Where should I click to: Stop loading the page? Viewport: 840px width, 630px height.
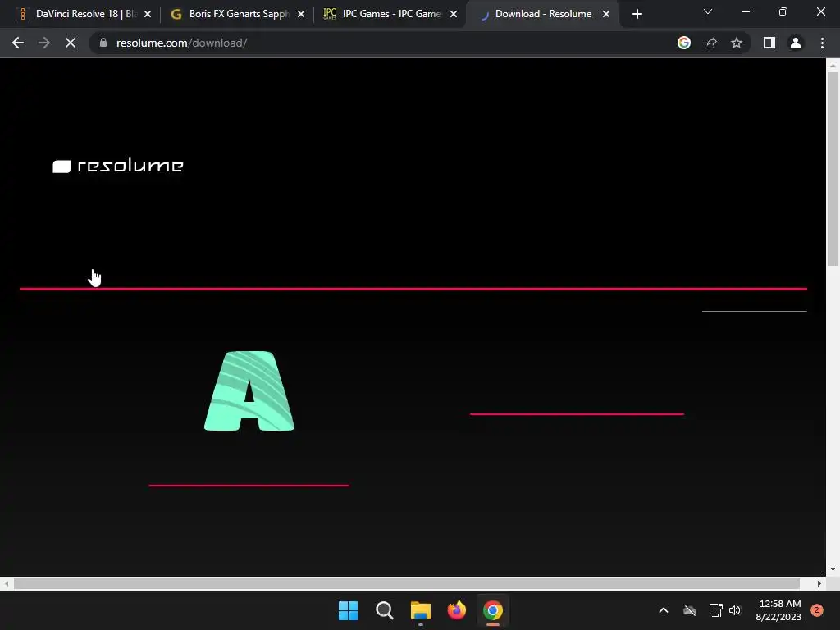pyautogui.click(x=71, y=43)
